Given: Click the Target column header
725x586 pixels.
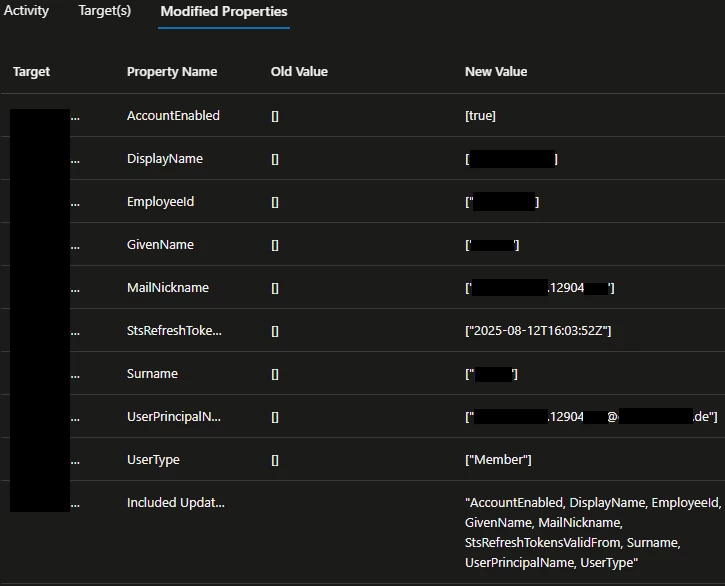Looking at the screenshot, I should (x=32, y=72).
